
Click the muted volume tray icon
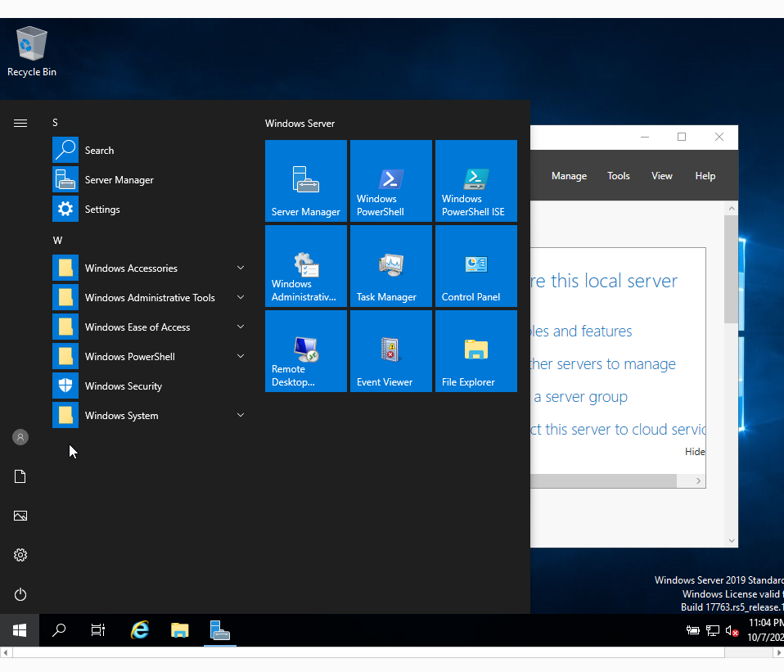[x=732, y=631]
